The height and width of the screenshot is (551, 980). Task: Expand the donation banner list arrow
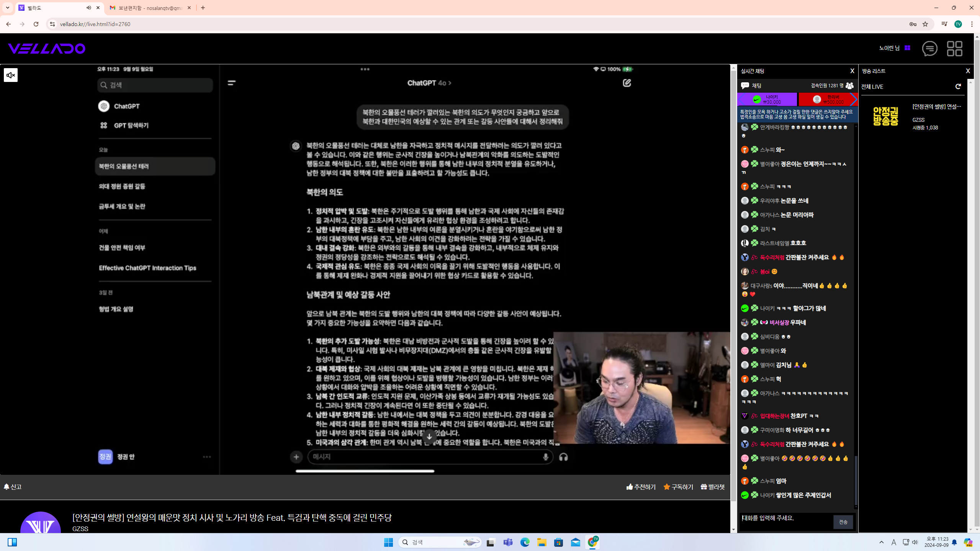[x=854, y=100]
